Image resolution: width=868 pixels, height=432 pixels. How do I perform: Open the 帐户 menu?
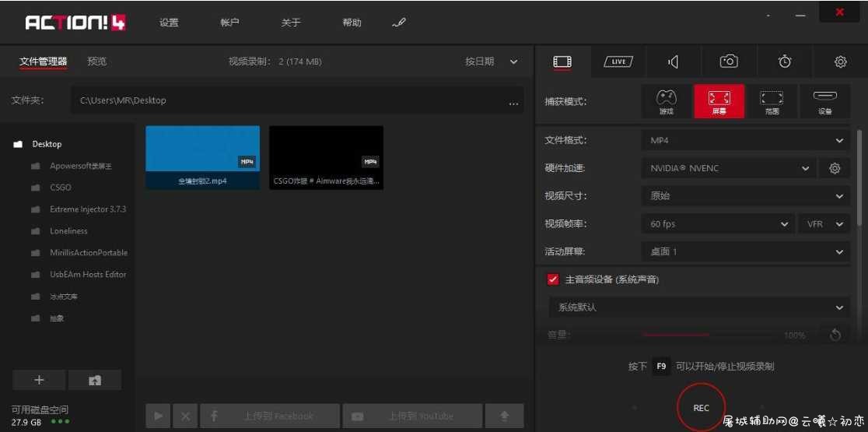click(229, 23)
